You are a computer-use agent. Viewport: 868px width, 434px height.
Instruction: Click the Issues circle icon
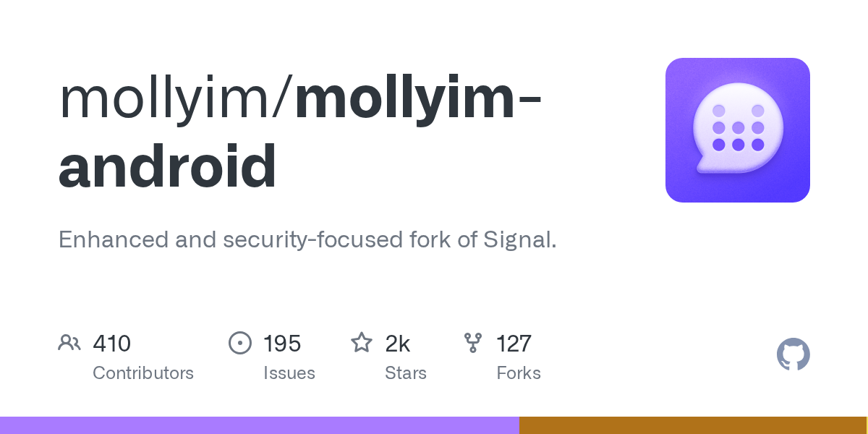239,343
